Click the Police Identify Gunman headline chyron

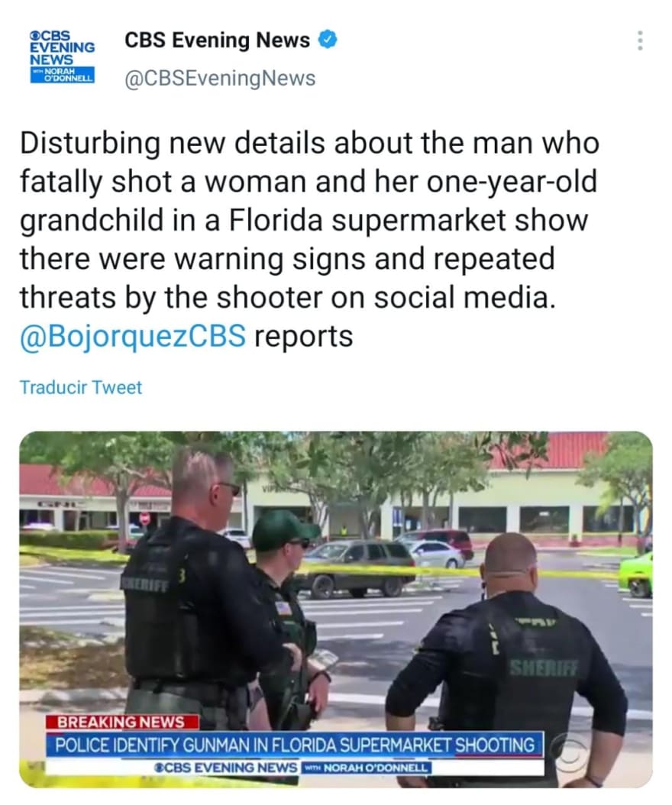(x=295, y=745)
